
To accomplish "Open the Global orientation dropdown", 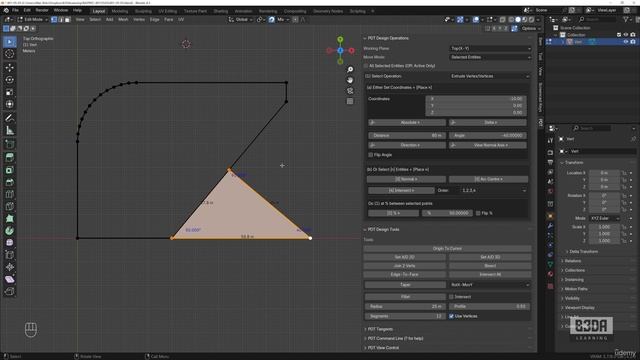I will (x=240, y=19).
